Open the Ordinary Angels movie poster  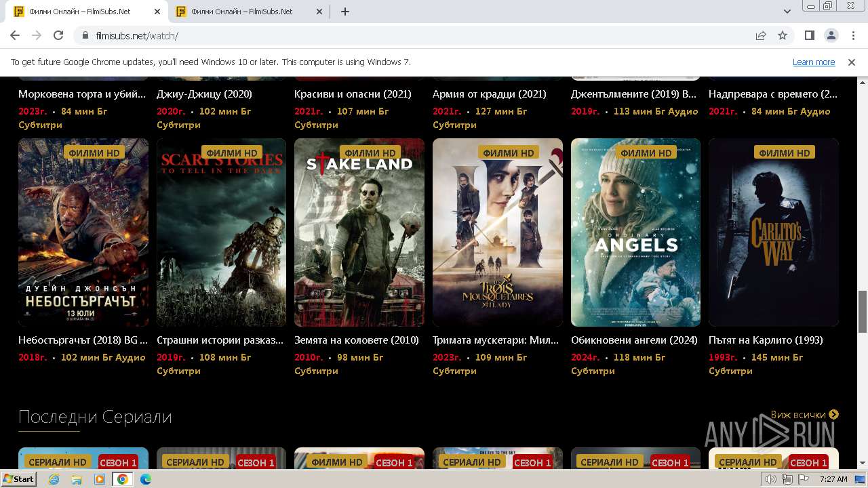coord(635,232)
